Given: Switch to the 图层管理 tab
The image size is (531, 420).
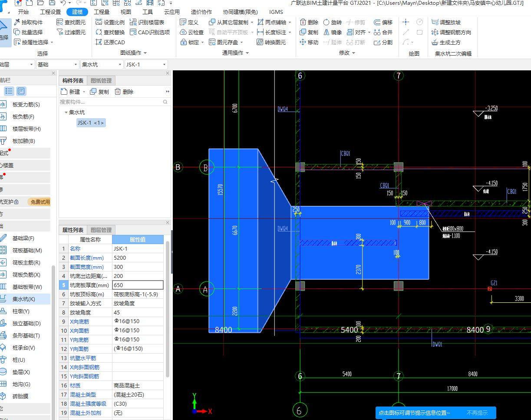Looking at the screenshot, I should tap(101, 230).
